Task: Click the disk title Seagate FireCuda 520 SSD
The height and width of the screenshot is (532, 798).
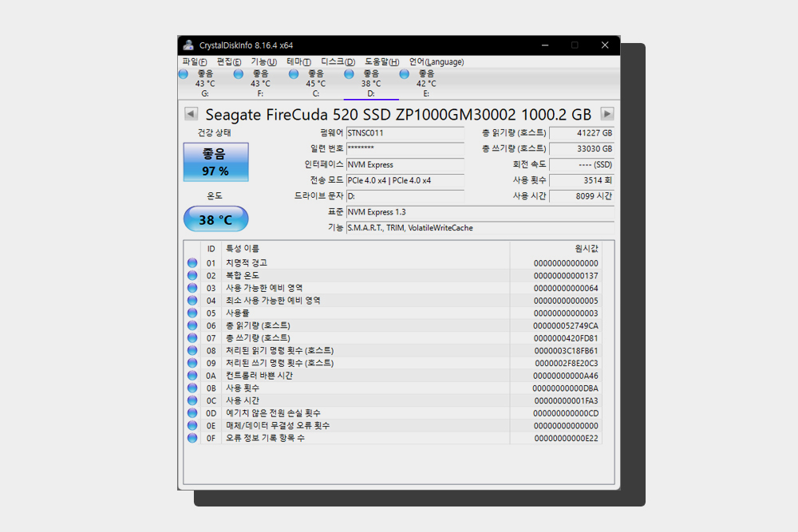Action: pyautogui.click(x=398, y=114)
